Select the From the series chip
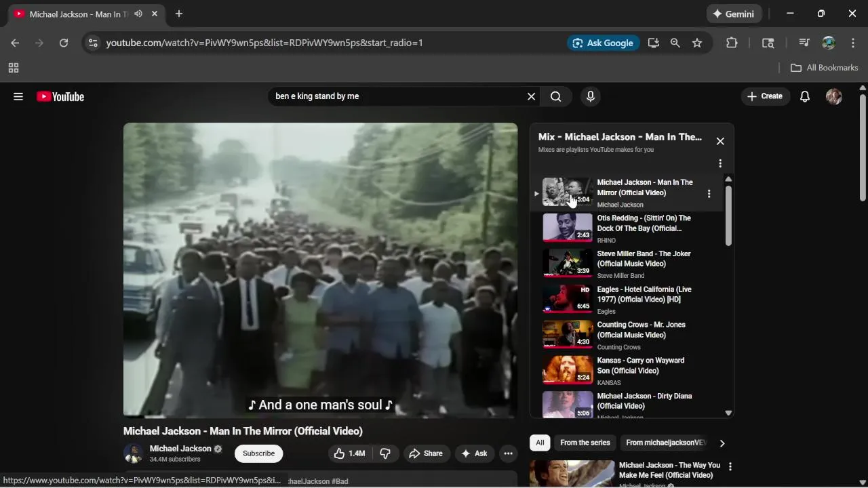The height and width of the screenshot is (488, 868). (x=585, y=443)
